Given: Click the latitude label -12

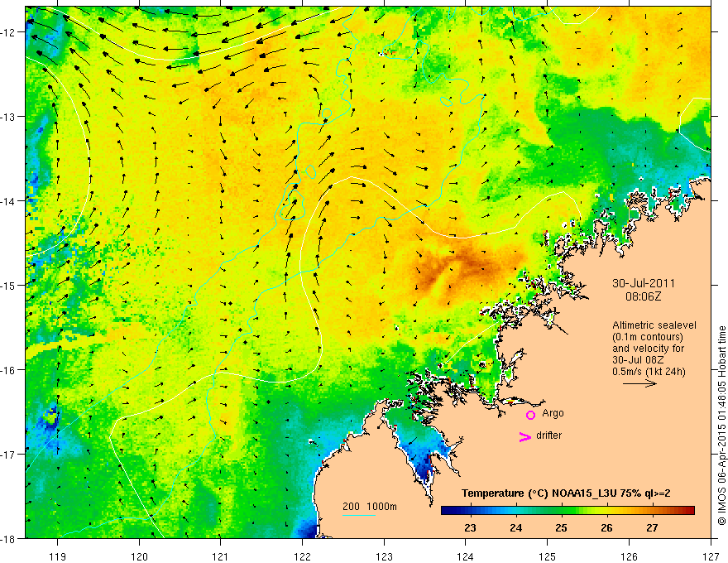Looking at the screenshot, I should point(9,32).
